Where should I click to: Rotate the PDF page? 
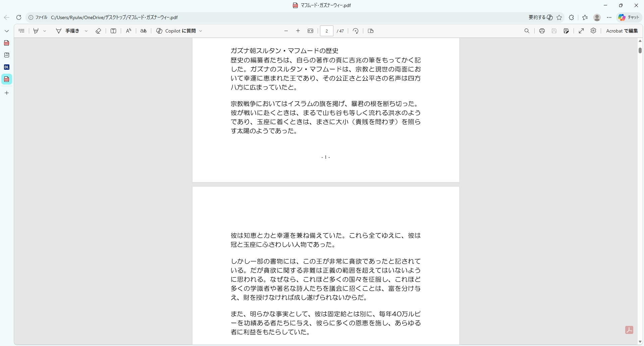(x=356, y=31)
